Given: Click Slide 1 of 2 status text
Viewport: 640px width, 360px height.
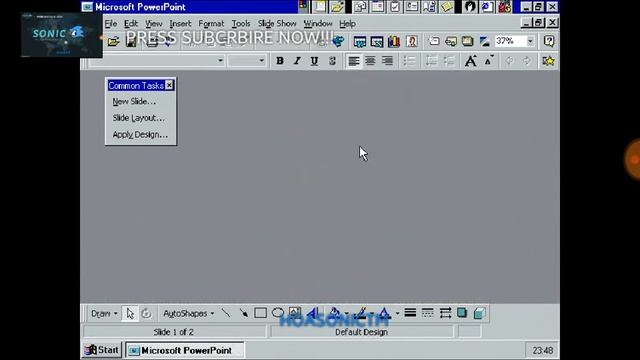Looking at the screenshot, I should point(173,332).
